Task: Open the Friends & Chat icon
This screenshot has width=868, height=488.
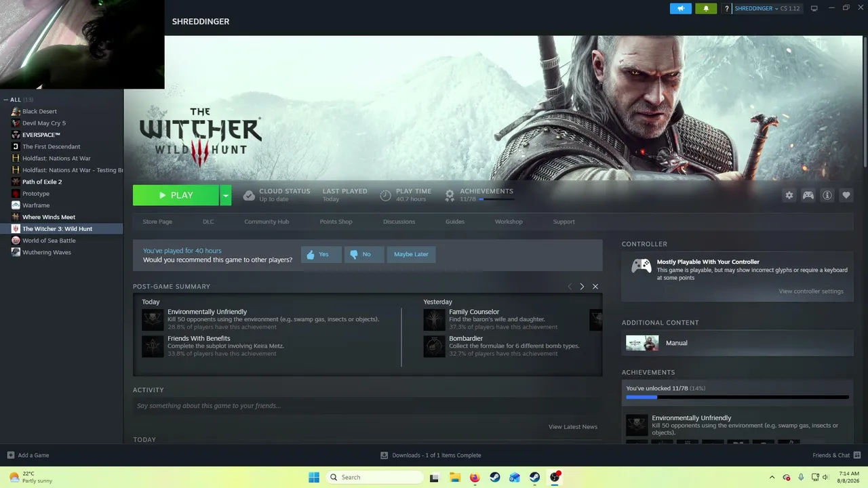Action: (857, 455)
